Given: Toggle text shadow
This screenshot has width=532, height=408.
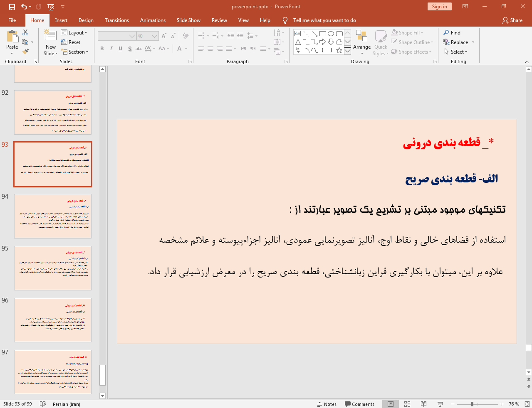Looking at the screenshot, I should (x=130, y=49).
